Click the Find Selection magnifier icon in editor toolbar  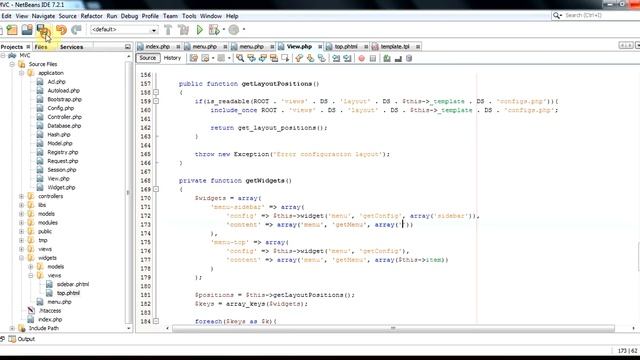(x=240, y=58)
